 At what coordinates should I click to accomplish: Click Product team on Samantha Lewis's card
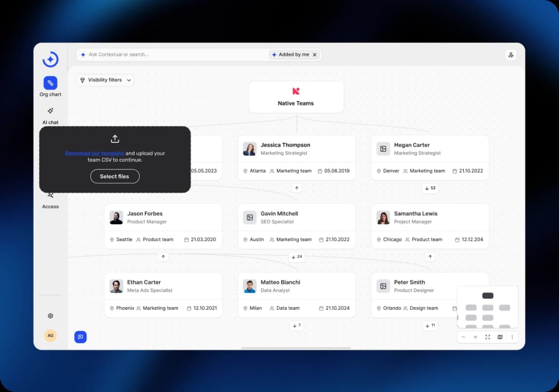(426, 239)
